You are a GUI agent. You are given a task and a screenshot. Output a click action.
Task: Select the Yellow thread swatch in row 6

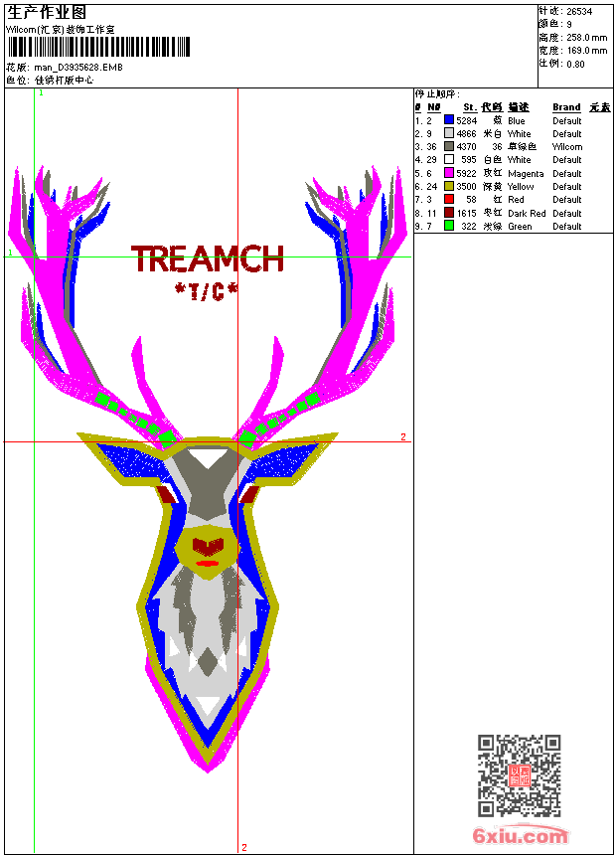(449, 186)
